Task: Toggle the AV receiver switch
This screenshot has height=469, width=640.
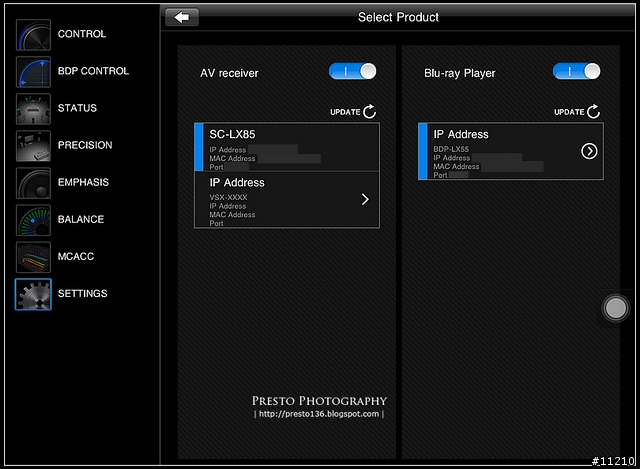Action: [x=353, y=71]
